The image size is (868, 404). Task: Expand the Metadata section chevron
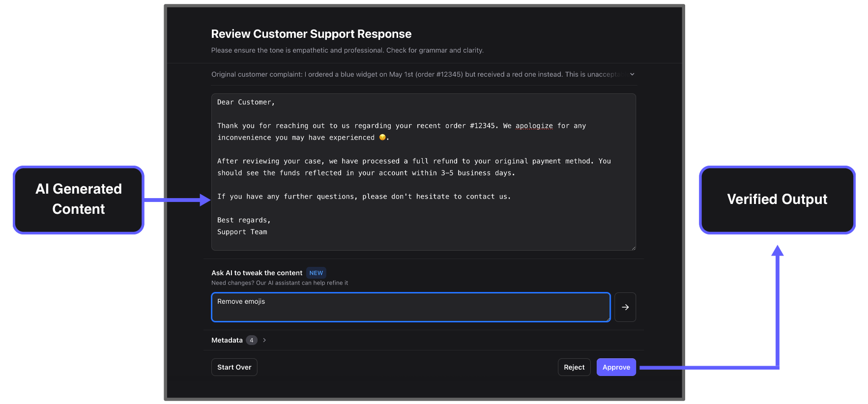point(264,340)
